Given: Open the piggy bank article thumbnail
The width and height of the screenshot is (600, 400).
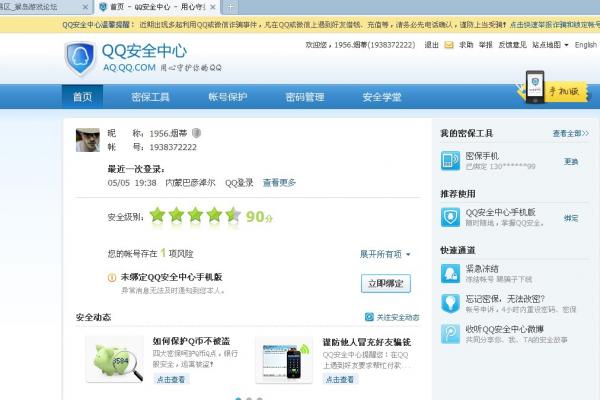Looking at the screenshot, I should click(115, 359).
